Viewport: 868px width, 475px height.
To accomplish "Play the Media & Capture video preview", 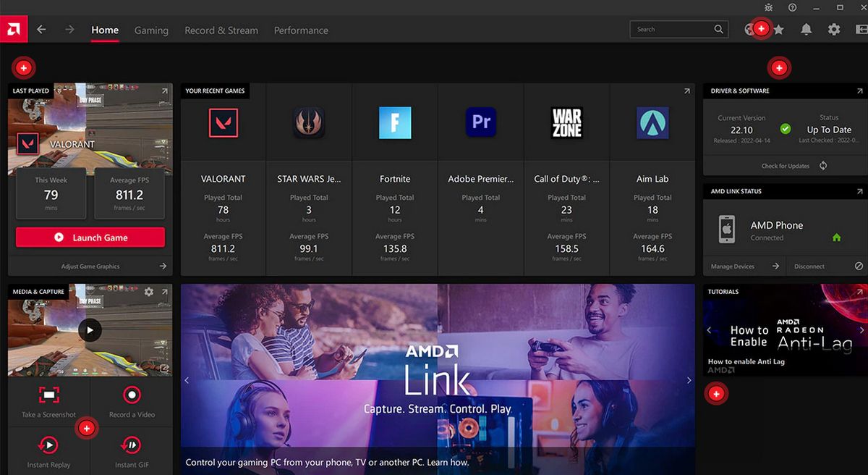I will pos(90,330).
